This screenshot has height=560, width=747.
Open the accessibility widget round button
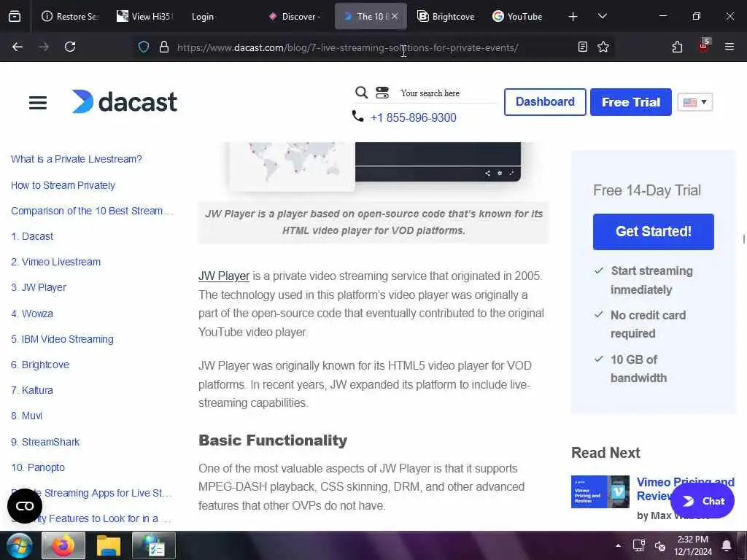25,506
